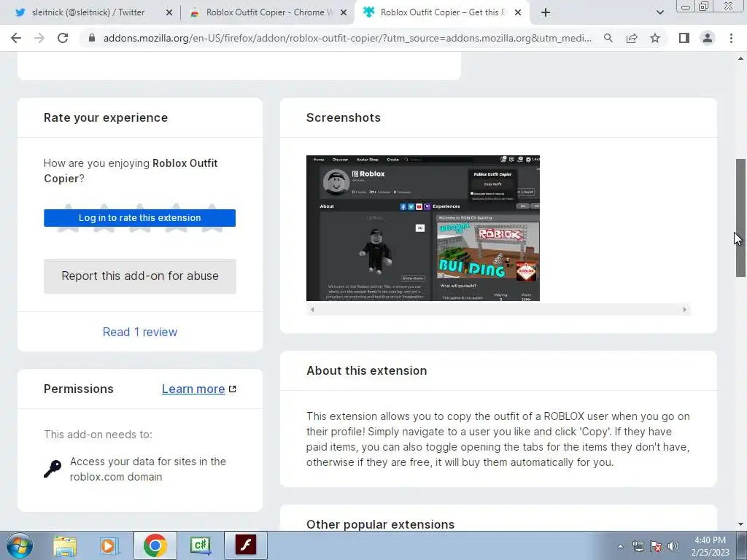The image size is (747, 560).
Task: Click the Chrome taskbar icon
Action: point(155,545)
